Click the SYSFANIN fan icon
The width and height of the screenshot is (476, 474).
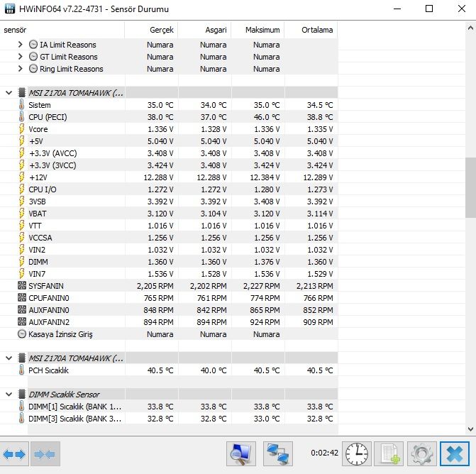point(22,286)
